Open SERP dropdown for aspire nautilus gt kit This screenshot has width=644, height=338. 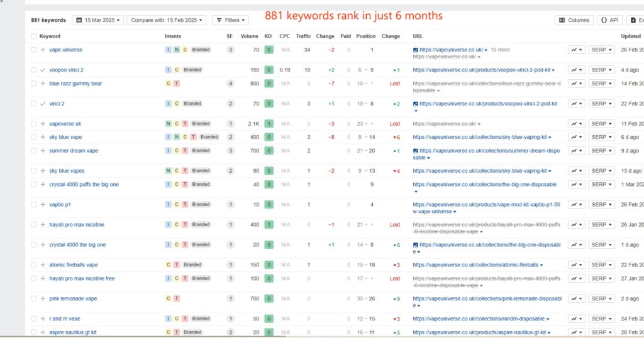click(601, 332)
